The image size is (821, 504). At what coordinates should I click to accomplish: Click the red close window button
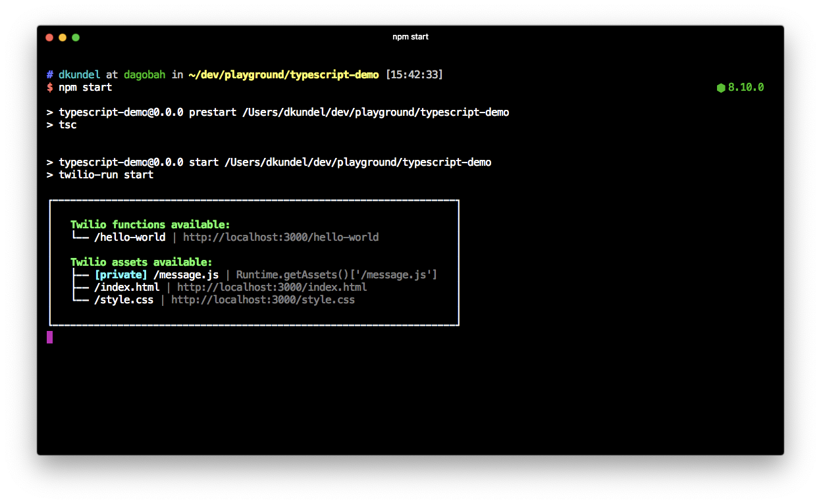pyautogui.click(x=49, y=38)
